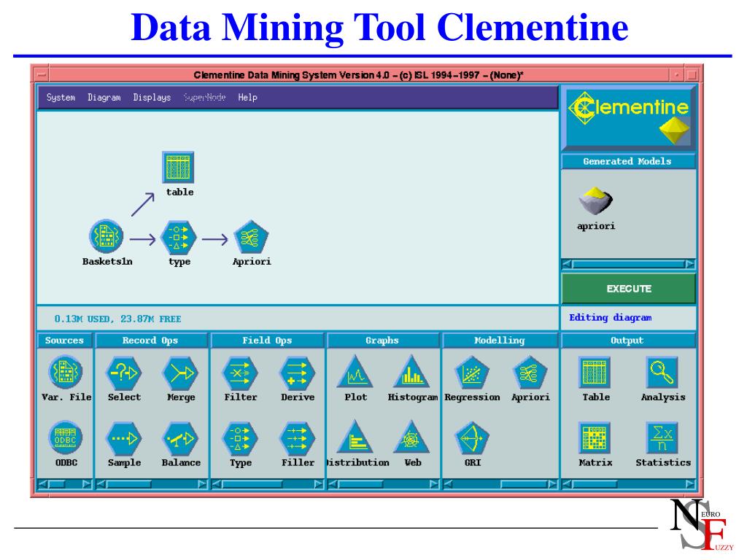Image resolution: width=747 pixels, height=560 pixels.
Task: Pick the Table output palette icon
Action: tap(595, 373)
